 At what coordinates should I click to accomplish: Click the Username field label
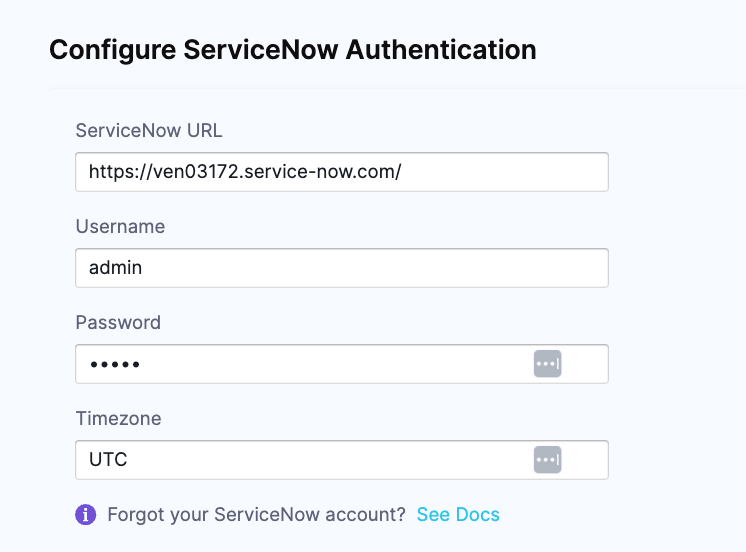pos(120,227)
